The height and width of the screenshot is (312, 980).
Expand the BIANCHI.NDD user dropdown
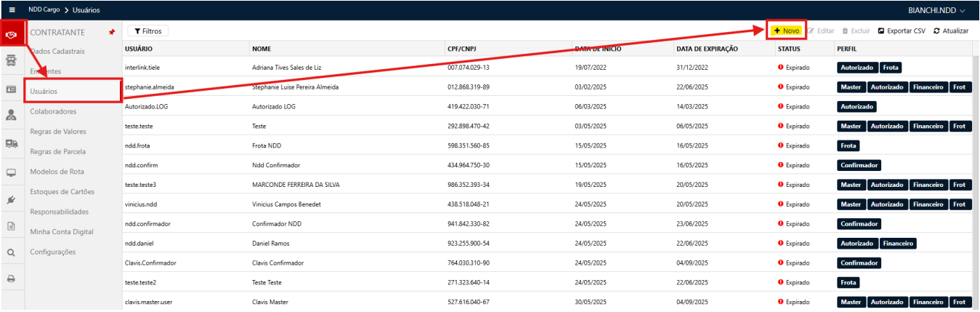[936, 10]
